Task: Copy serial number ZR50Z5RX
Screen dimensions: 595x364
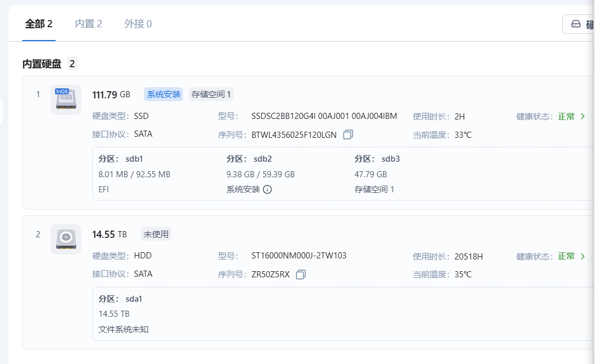Action: pyautogui.click(x=301, y=275)
